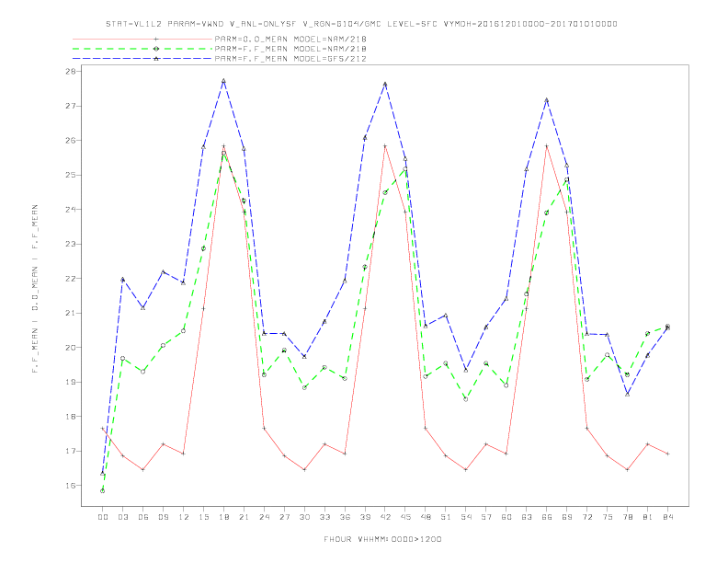This screenshot has width=728, height=563.
Task: Click x-axis forecast hour label 12
Action: [x=184, y=517]
